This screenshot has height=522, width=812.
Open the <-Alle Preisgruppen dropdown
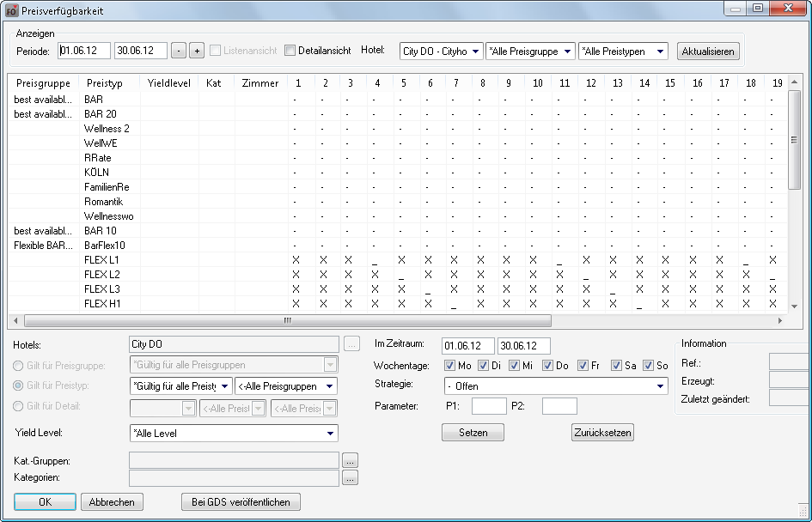[x=286, y=386]
